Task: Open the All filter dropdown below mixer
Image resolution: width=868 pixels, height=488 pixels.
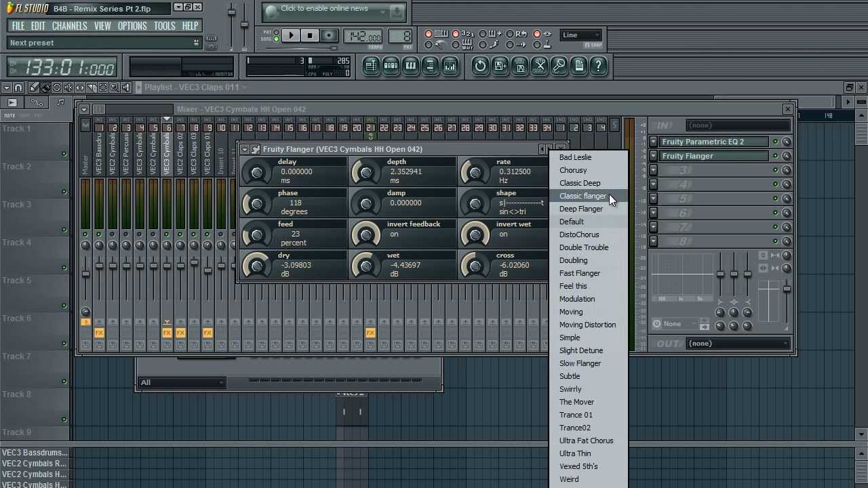Action: click(x=182, y=383)
